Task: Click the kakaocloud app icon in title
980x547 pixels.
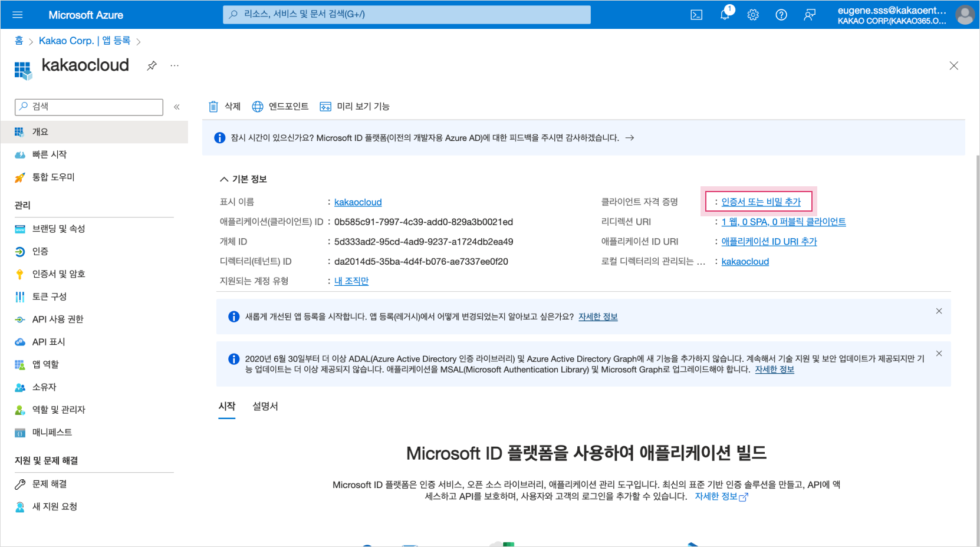Action: [x=23, y=70]
